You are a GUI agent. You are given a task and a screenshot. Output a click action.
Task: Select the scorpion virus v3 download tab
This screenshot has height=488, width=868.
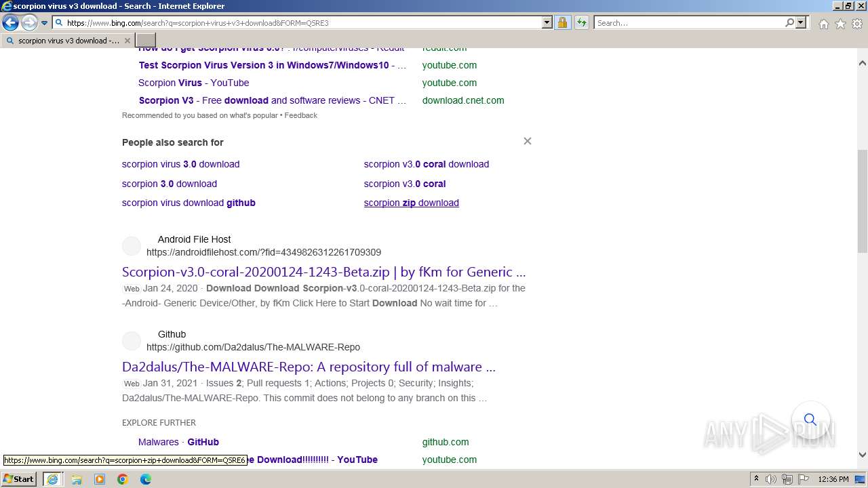coord(68,41)
